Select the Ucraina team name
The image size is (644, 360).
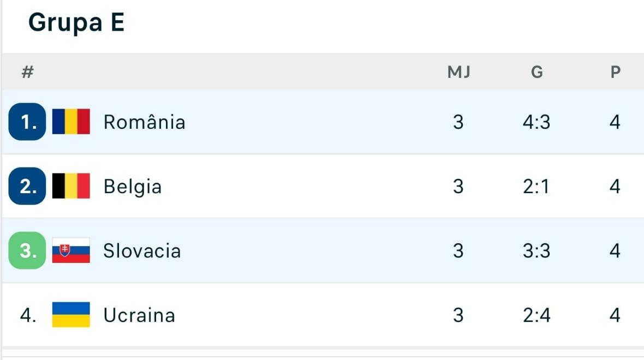click(139, 315)
